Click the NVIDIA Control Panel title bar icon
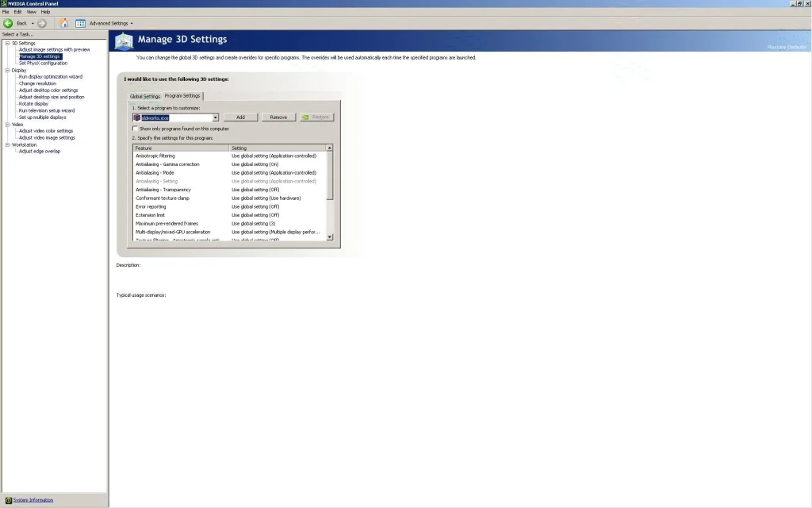The image size is (812, 508). point(3,3)
